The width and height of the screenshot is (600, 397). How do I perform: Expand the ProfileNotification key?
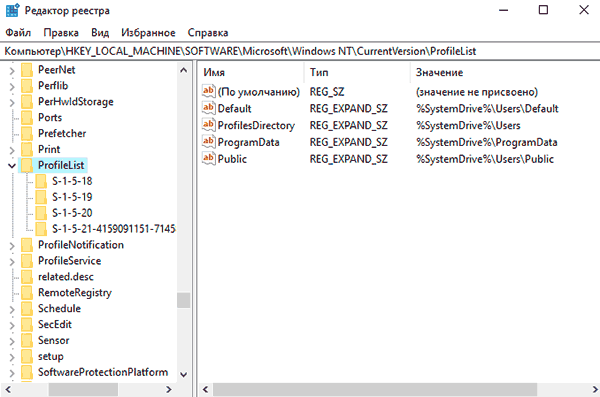12,246
